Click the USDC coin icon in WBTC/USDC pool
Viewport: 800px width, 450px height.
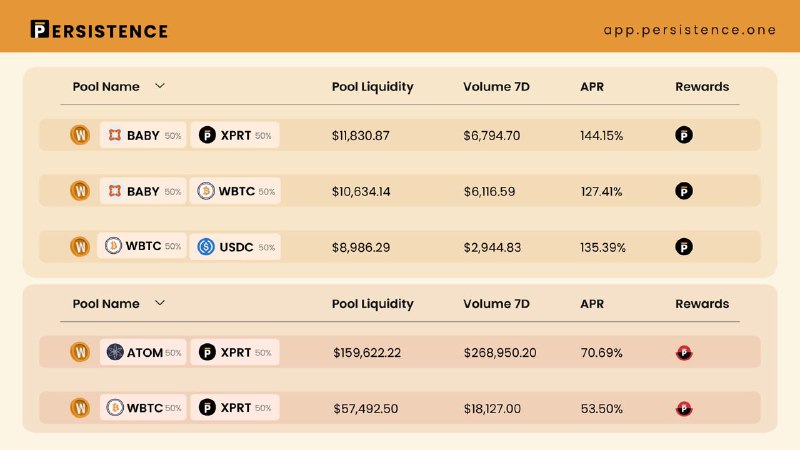[206, 247]
